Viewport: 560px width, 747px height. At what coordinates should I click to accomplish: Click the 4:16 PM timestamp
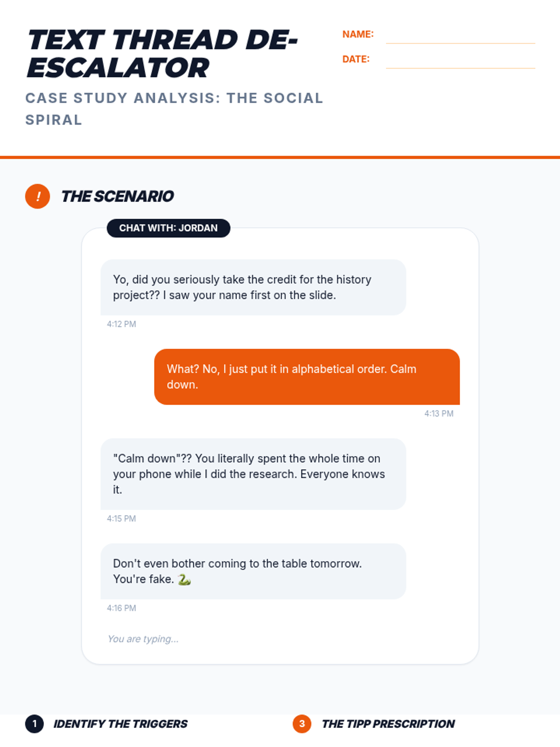point(121,608)
